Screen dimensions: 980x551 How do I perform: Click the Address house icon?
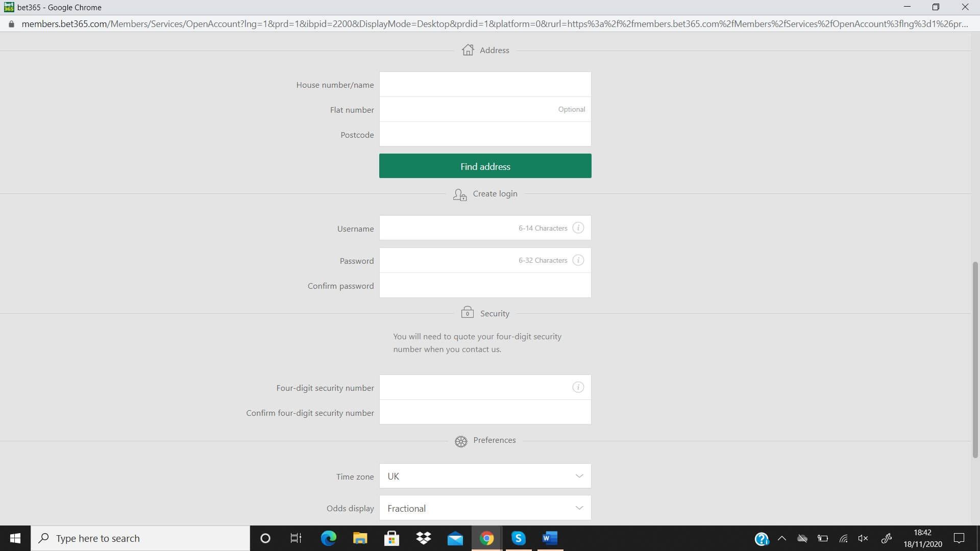pyautogui.click(x=468, y=49)
